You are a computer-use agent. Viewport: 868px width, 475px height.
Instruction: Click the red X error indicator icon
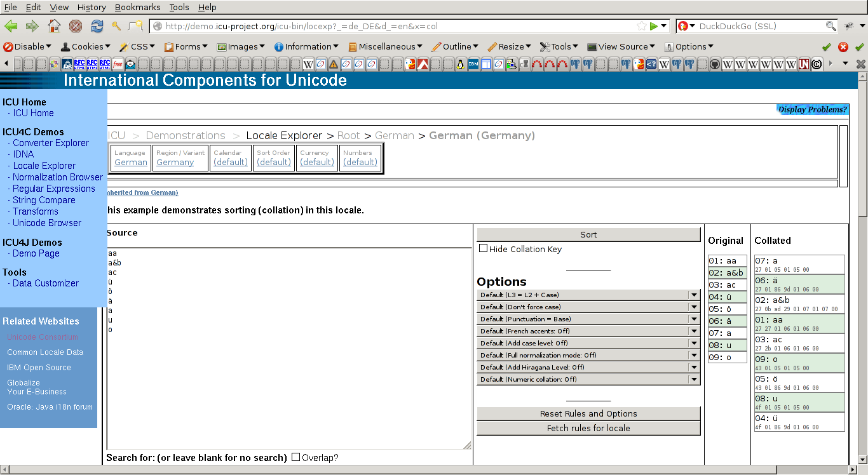pyautogui.click(x=843, y=46)
